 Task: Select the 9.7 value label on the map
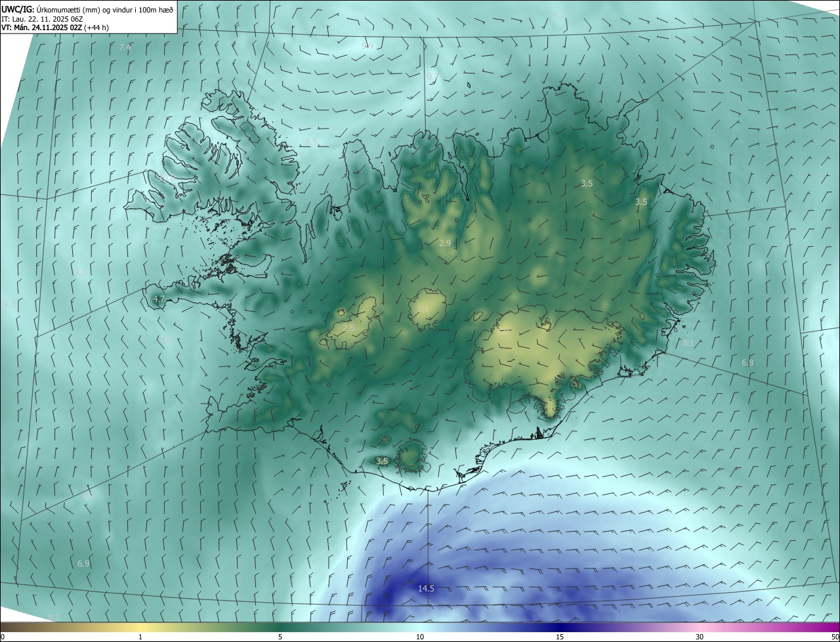[433, 77]
